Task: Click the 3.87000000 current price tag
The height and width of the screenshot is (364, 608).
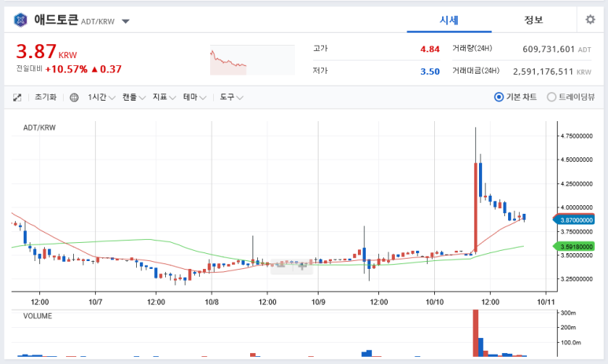Action: pos(574,220)
